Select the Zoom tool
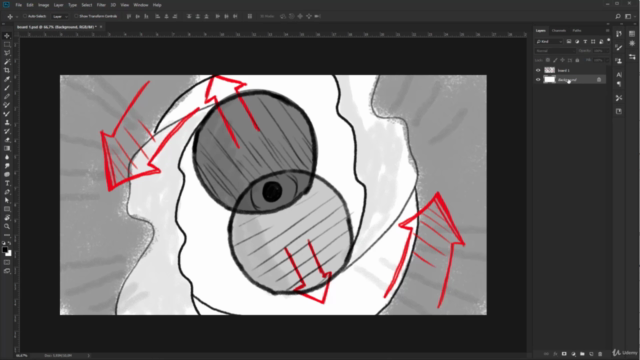 pyautogui.click(x=7, y=226)
